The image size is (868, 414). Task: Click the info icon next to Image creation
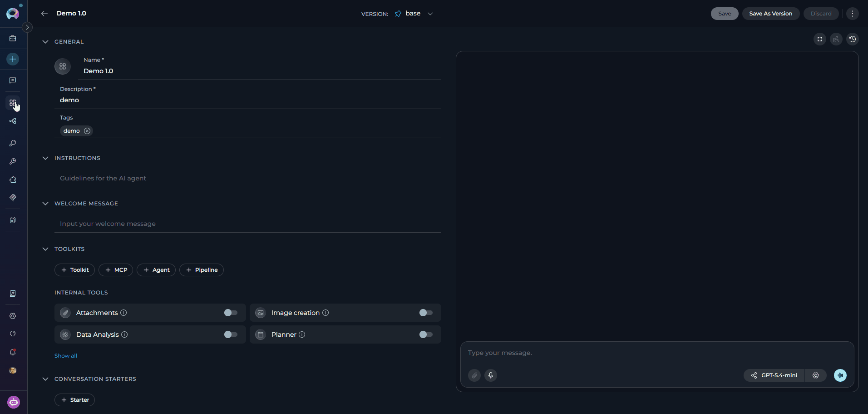click(325, 313)
